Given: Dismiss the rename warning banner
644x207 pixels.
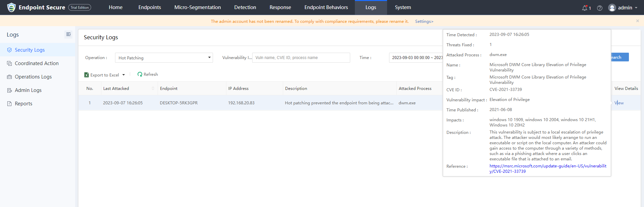Looking at the screenshot, I should click(x=637, y=21).
